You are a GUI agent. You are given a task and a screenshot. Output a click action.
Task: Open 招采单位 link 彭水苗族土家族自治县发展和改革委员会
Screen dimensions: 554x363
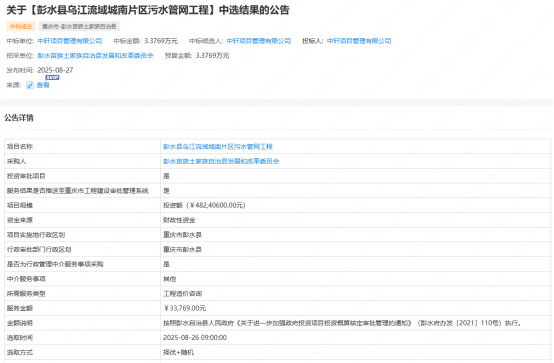pos(95,55)
